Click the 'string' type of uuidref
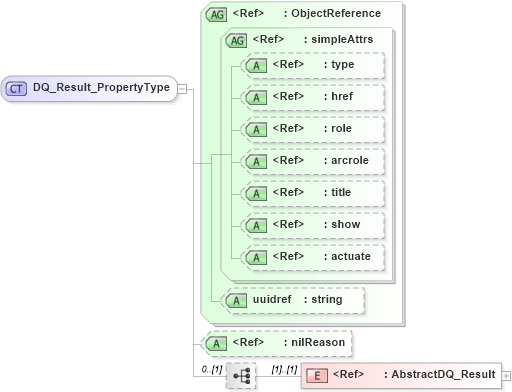Image resolution: width=512 pixels, height=392 pixels. (327, 300)
